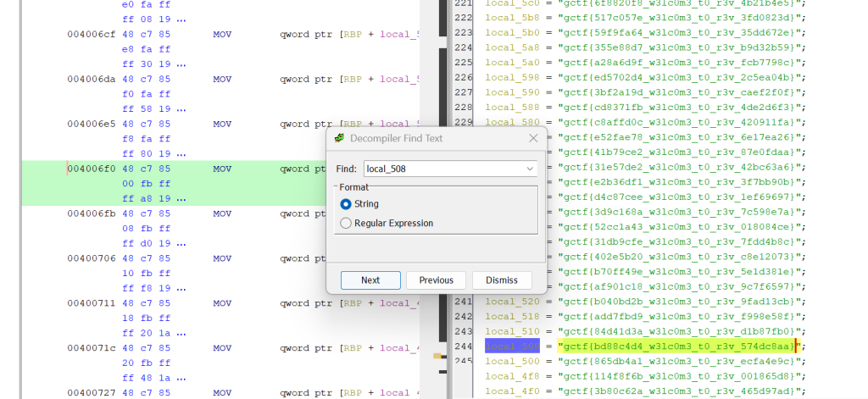Click the highlighted local_508 variable in decompiler
Viewport: 868px width, 399px height.
click(x=512, y=346)
